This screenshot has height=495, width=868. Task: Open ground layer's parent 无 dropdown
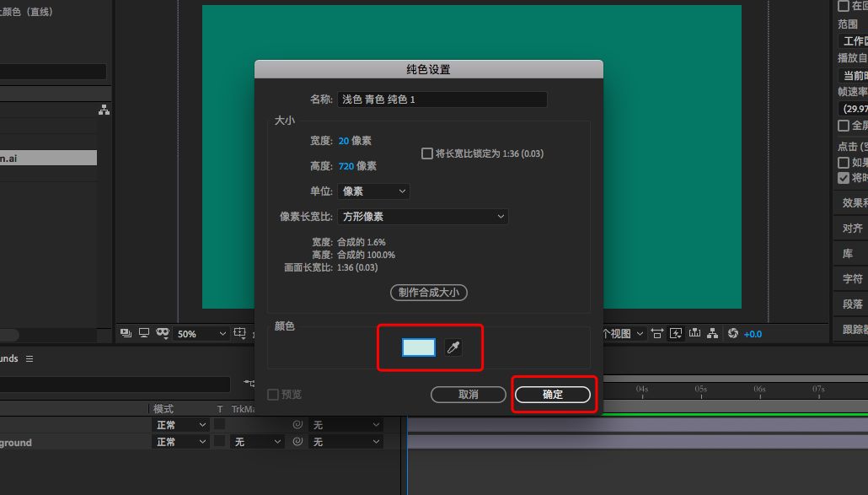click(346, 442)
